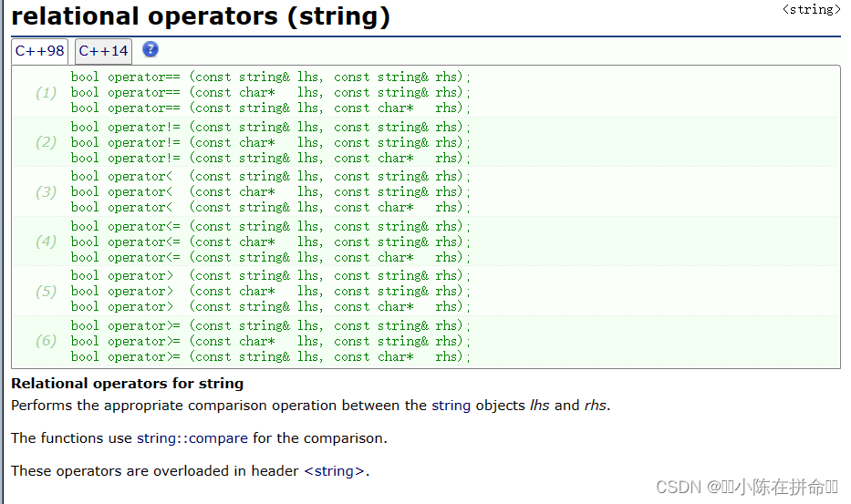Image resolution: width=851 pixels, height=504 pixels.
Task: Click the last operator>= declaration with const char* rhs
Action: (x=270, y=357)
